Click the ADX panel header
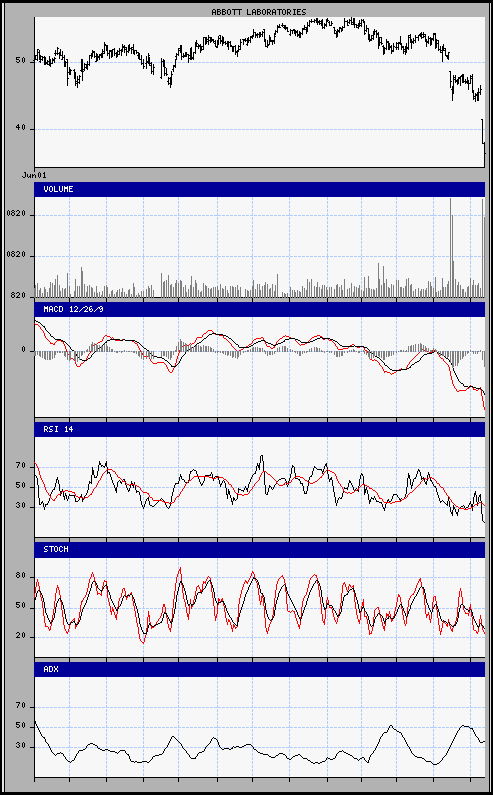Viewport: 493px width, 795px height. 260,669
